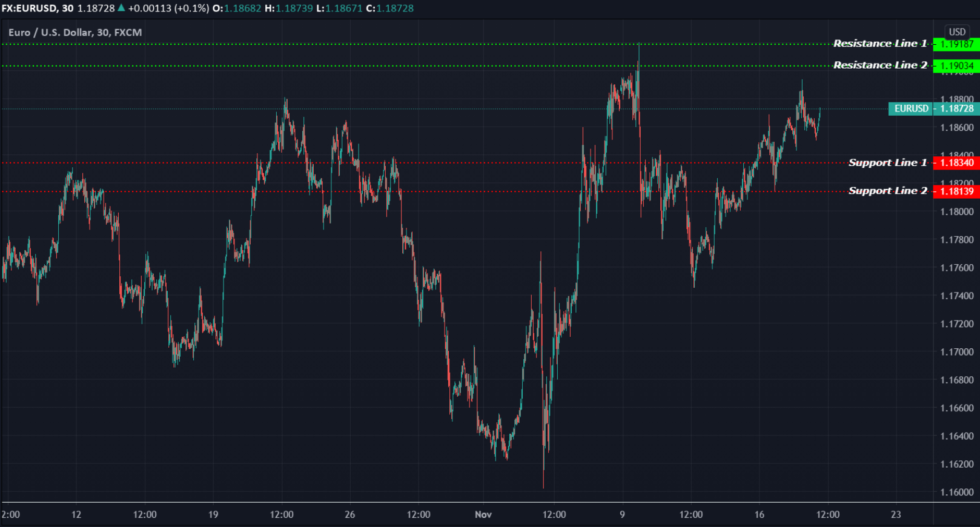Click the 1.17000 price axis label
Image resolution: width=980 pixels, height=527 pixels.
tap(957, 352)
